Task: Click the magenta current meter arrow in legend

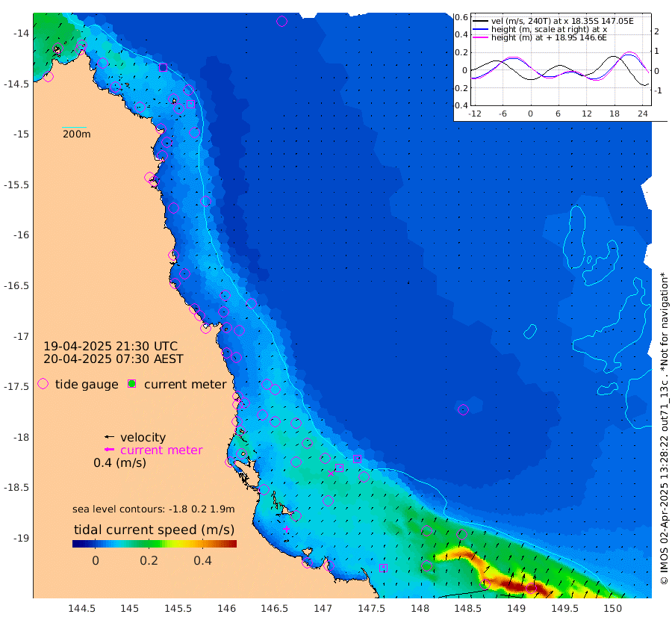Action: [x=109, y=450]
